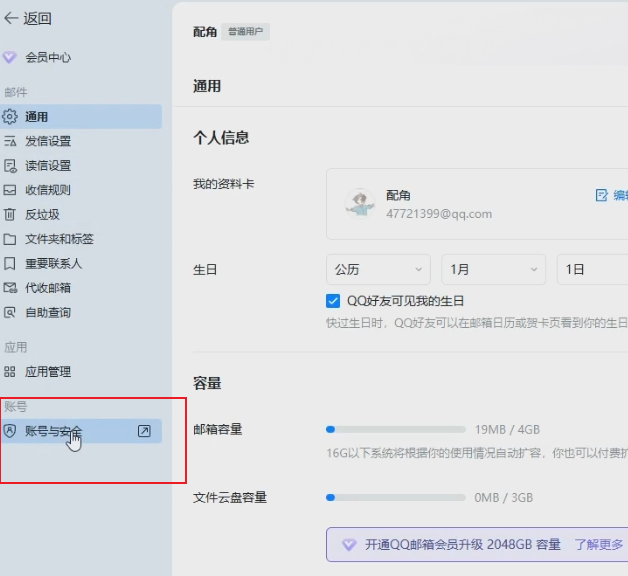Screen dimensions: 628x576
Task: Click the 读信设置 icon
Action: [10, 165]
